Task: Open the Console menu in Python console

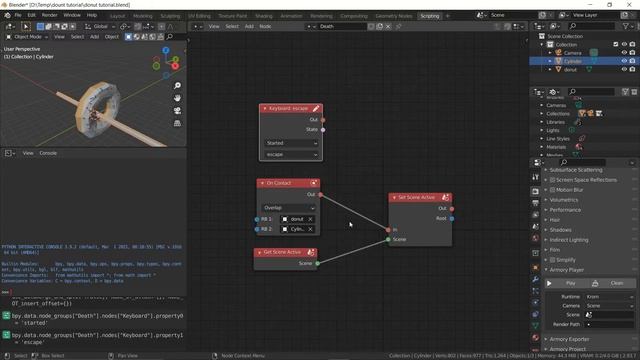Action: point(48,153)
